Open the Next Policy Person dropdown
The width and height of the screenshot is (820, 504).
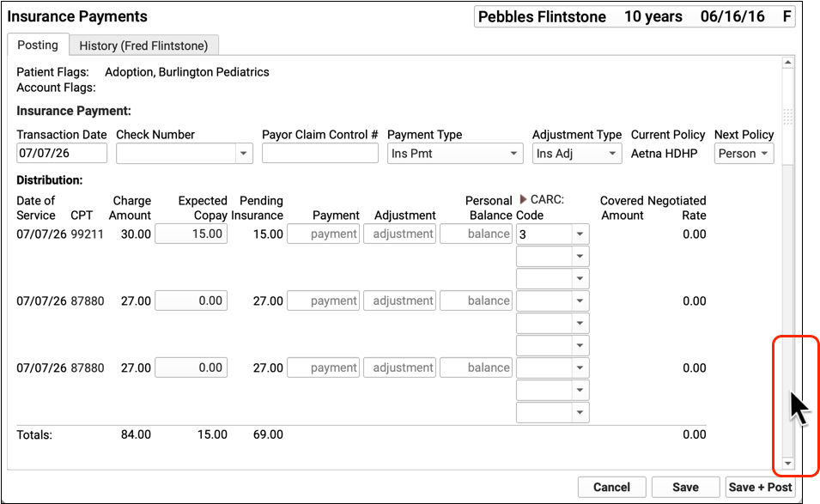click(744, 153)
